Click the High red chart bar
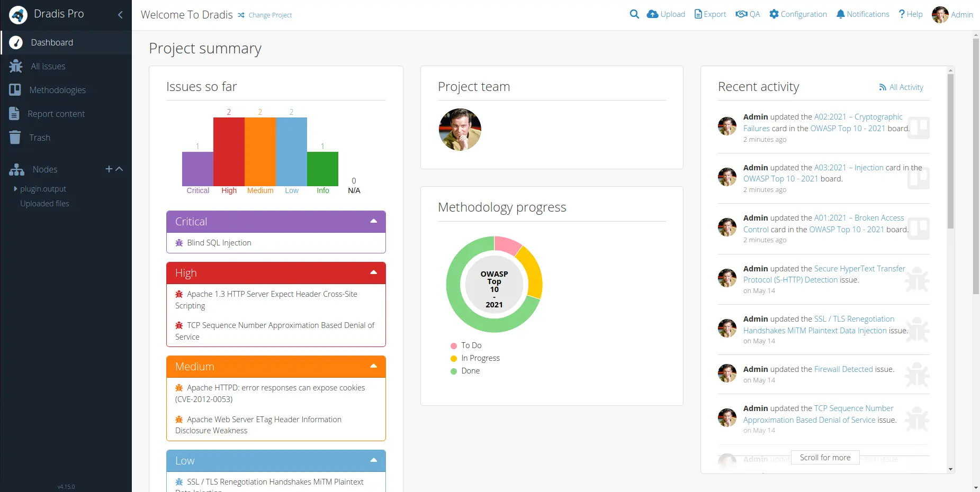980x492 pixels. pos(229,151)
